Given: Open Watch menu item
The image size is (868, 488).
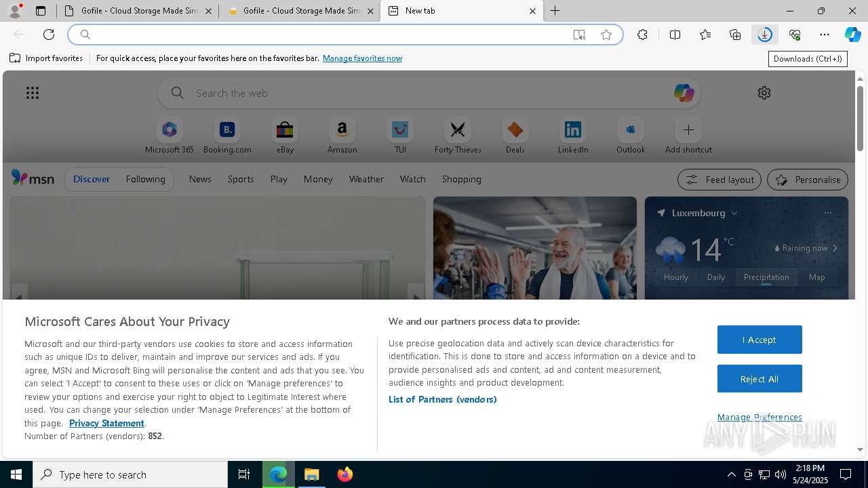Looking at the screenshot, I should tap(413, 179).
